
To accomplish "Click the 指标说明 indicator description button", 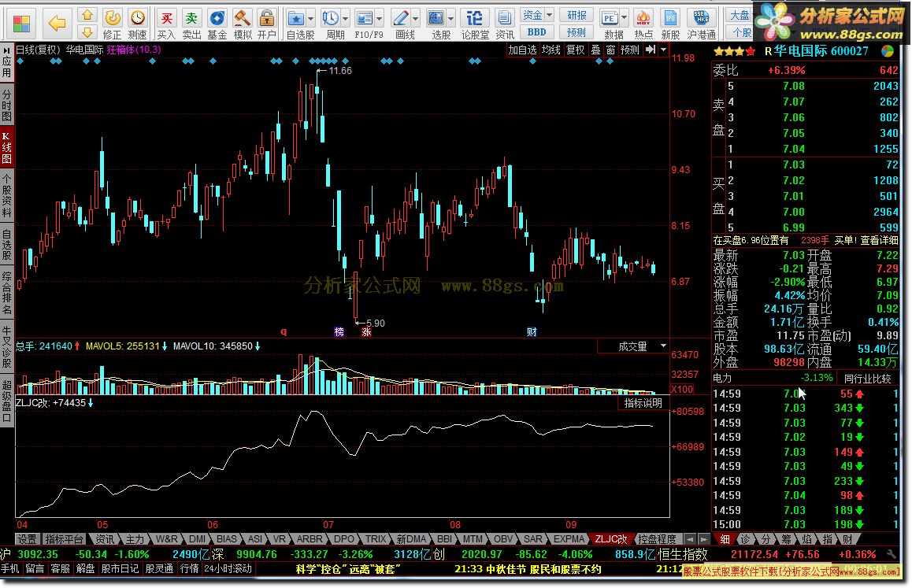I will click(643, 403).
